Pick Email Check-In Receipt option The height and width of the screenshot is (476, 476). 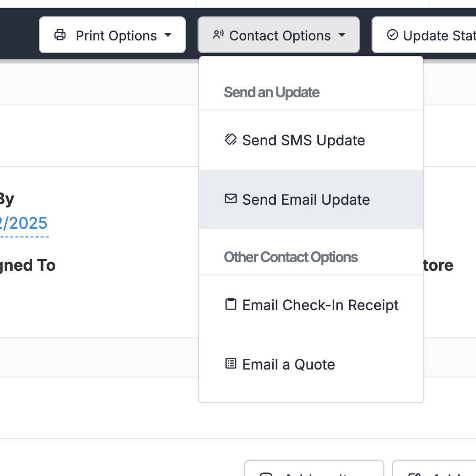320,305
